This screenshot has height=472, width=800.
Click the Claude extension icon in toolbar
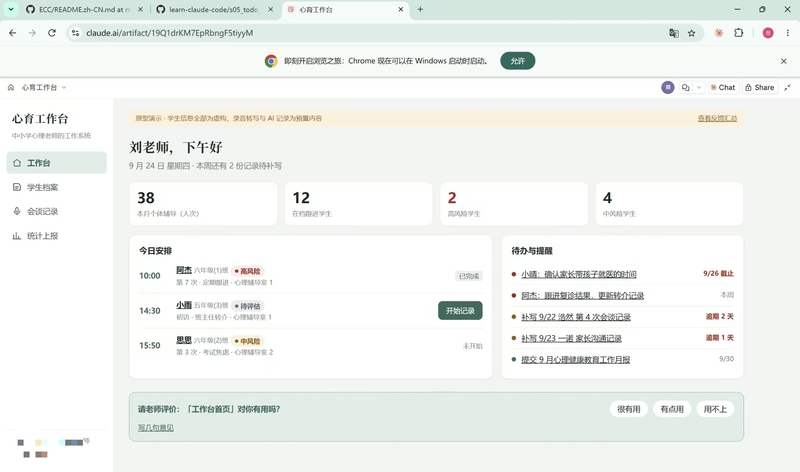tap(718, 33)
